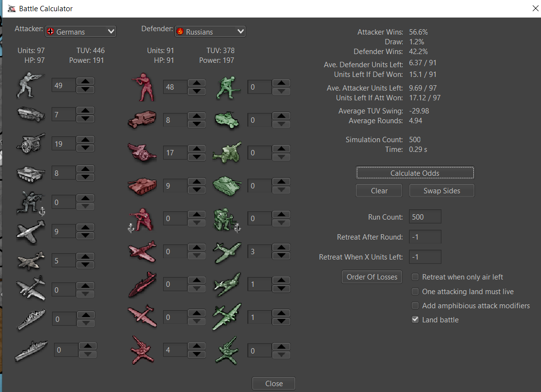Click the German artillery cannon icon
The width and height of the screenshot is (541, 392).
pos(31,144)
